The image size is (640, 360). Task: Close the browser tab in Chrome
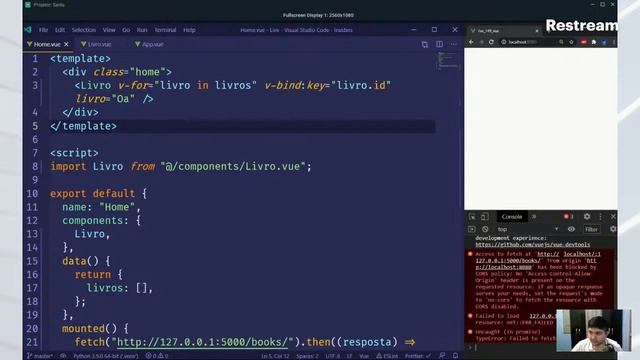[x=537, y=31]
